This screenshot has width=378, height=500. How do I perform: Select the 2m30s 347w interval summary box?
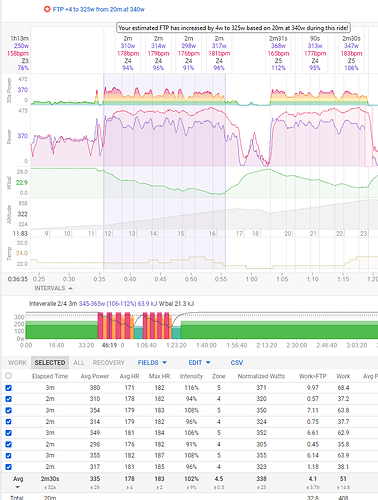point(351,53)
